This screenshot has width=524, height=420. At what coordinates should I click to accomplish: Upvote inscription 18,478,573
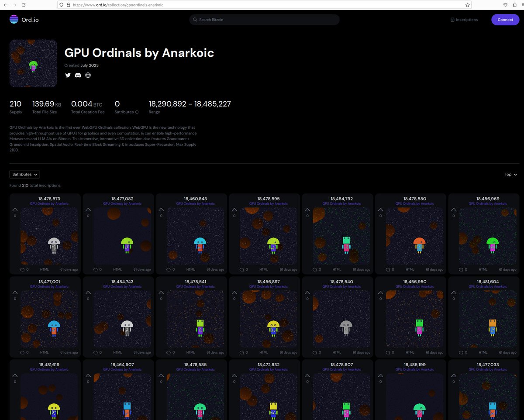tap(15, 210)
